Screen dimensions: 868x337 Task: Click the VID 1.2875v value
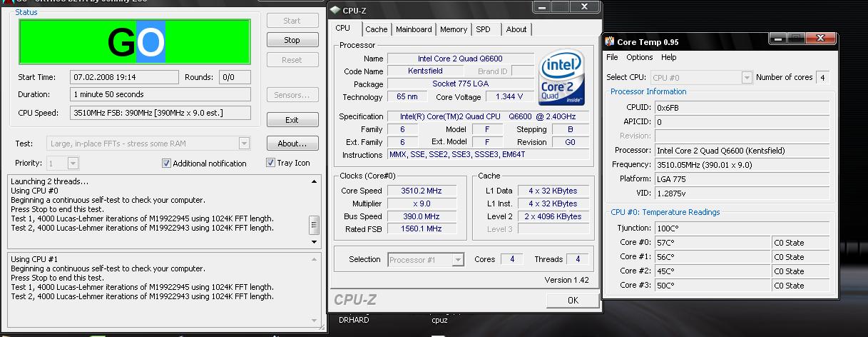coord(742,193)
